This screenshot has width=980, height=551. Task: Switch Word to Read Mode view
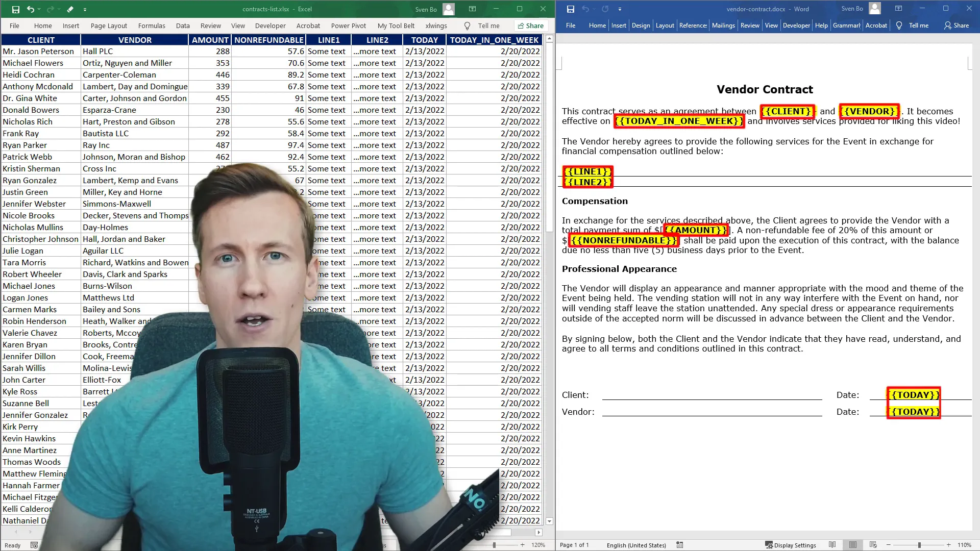click(x=832, y=545)
